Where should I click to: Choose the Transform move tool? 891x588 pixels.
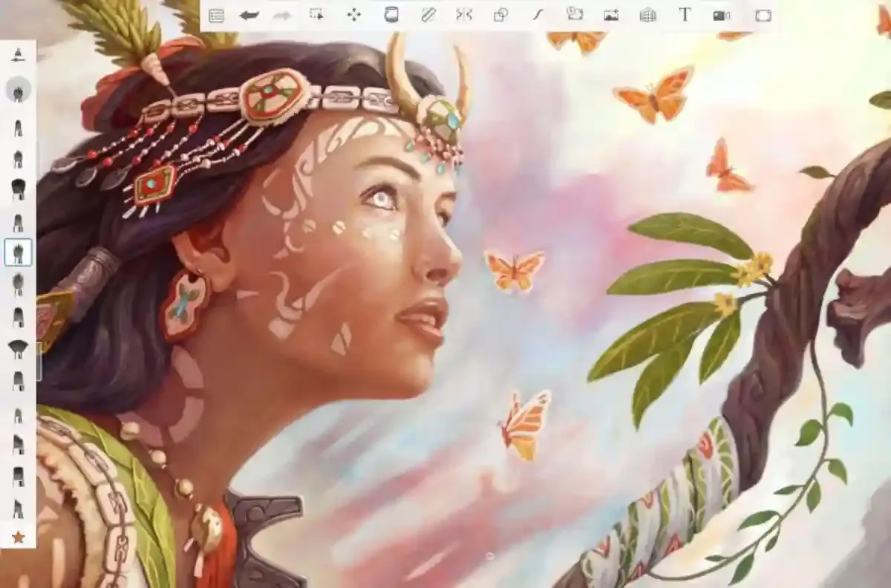pyautogui.click(x=354, y=15)
